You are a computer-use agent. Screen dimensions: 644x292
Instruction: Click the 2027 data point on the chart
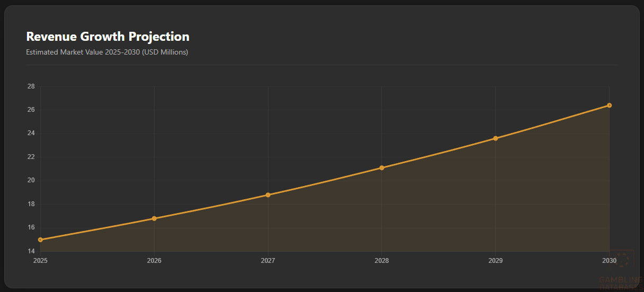(x=268, y=195)
